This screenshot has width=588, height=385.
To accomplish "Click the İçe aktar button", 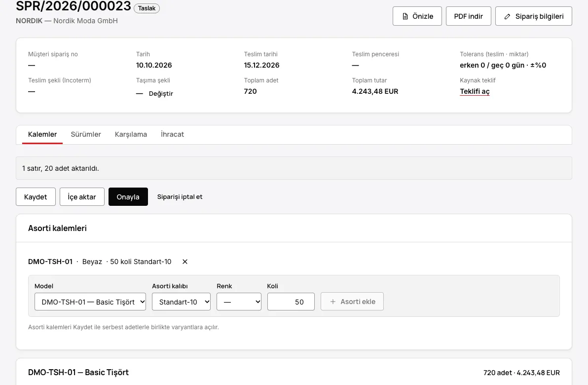I will coord(82,196).
